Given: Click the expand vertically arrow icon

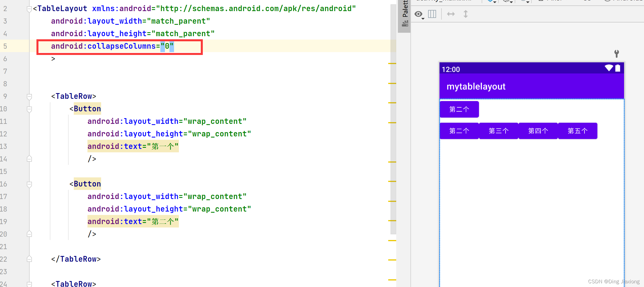Looking at the screenshot, I should pyautogui.click(x=466, y=14).
